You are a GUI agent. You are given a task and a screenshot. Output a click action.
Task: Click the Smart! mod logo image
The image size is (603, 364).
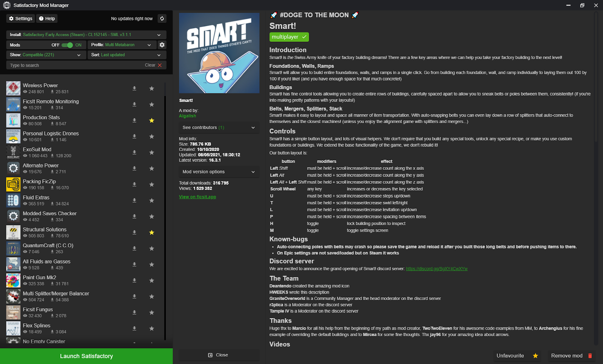pos(219,53)
